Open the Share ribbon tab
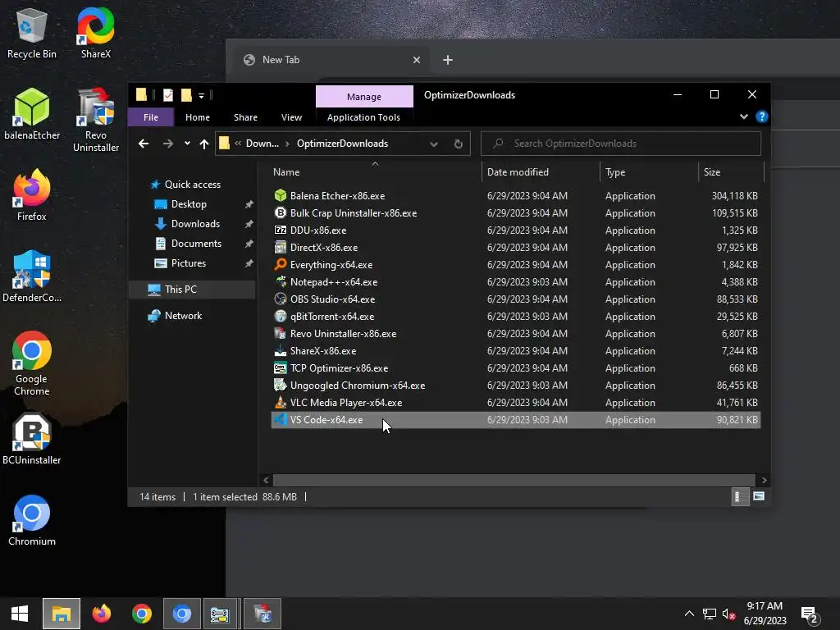The width and height of the screenshot is (840, 630). (245, 117)
